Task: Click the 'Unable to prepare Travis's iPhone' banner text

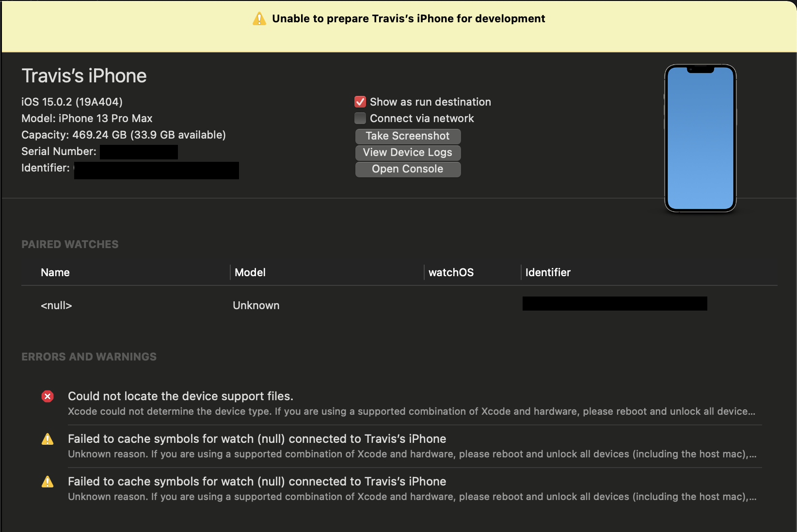Action: (408, 18)
